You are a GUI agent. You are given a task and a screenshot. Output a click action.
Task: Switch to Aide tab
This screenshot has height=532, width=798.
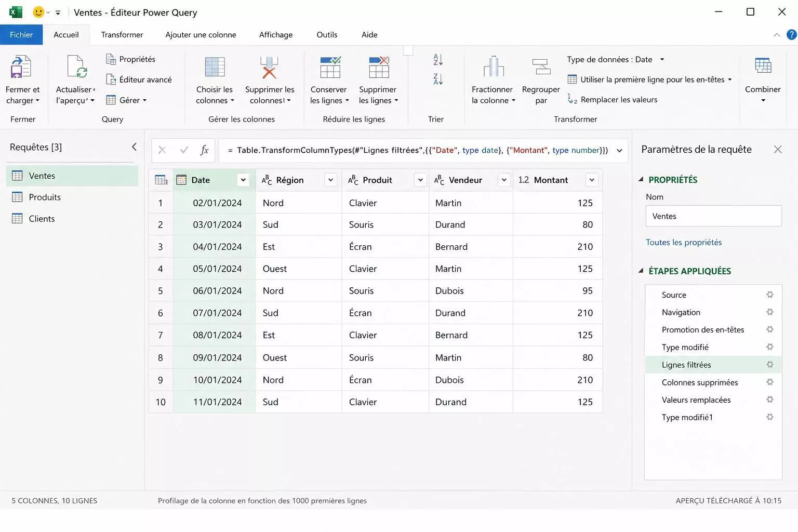(369, 35)
